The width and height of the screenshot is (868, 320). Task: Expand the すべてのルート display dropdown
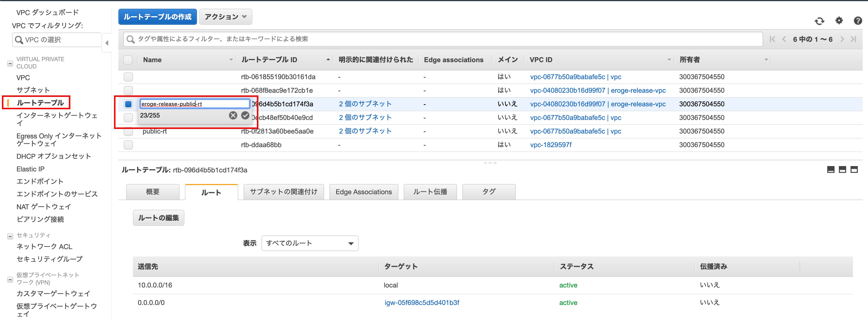point(309,243)
